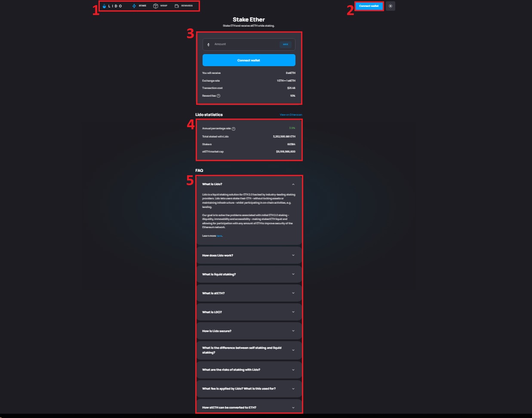Click the Reward fee help question-mark icon
532x418 pixels.
[218, 96]
